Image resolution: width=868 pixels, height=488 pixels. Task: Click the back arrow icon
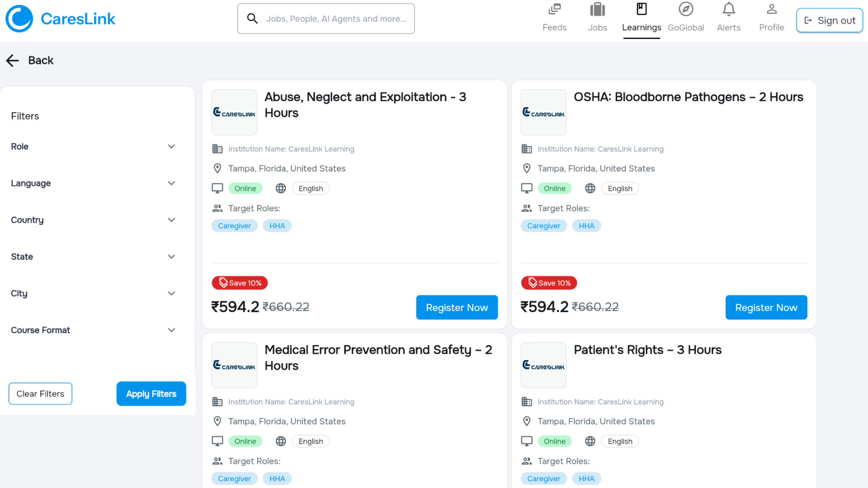coord(13,61)
